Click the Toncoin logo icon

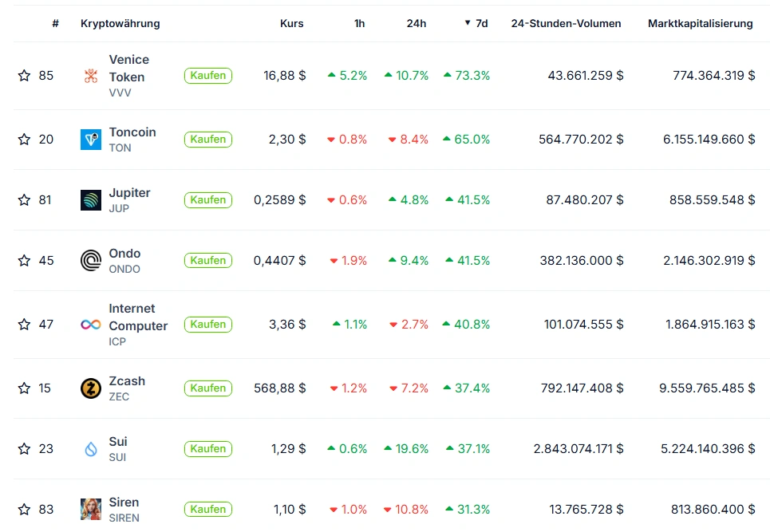91,140
